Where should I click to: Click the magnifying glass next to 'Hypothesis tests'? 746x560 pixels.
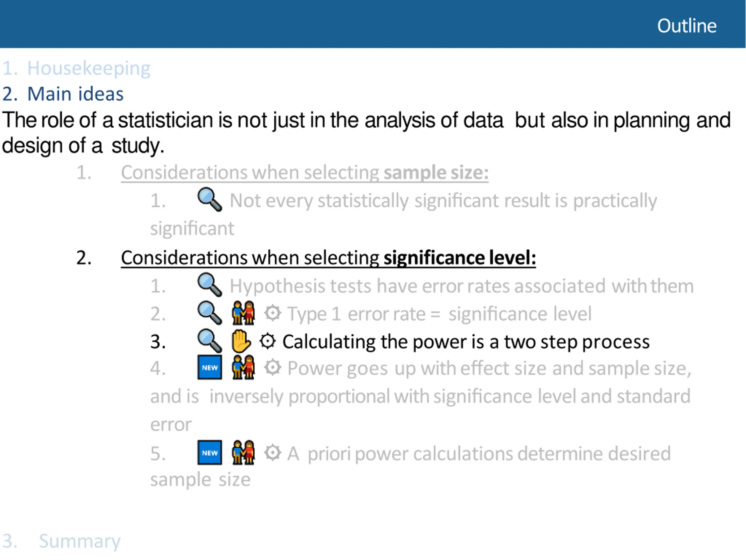pos(210,285)
